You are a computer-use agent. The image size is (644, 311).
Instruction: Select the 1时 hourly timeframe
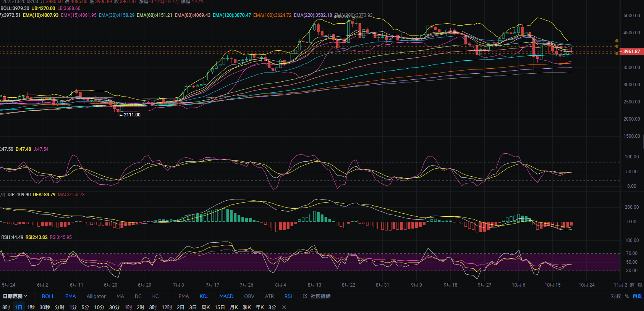(128, 307)
